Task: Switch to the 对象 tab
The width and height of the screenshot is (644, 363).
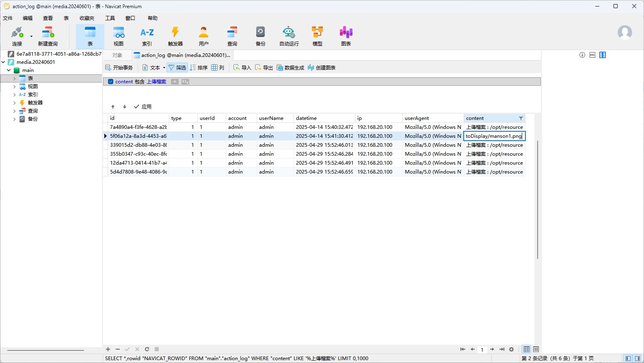Action: click(117, 55)
